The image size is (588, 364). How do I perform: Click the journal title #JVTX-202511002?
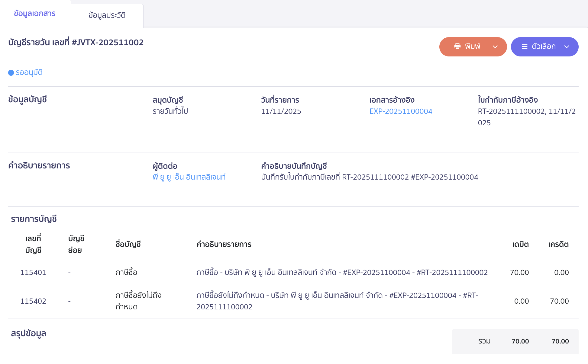coord(76,43)
